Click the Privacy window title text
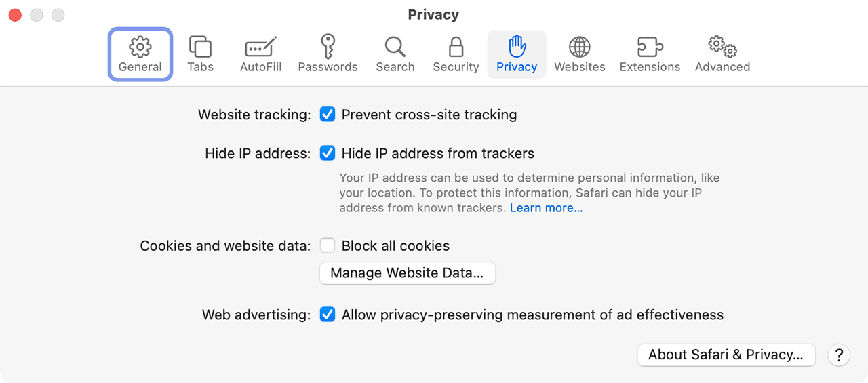 [433, 14]
